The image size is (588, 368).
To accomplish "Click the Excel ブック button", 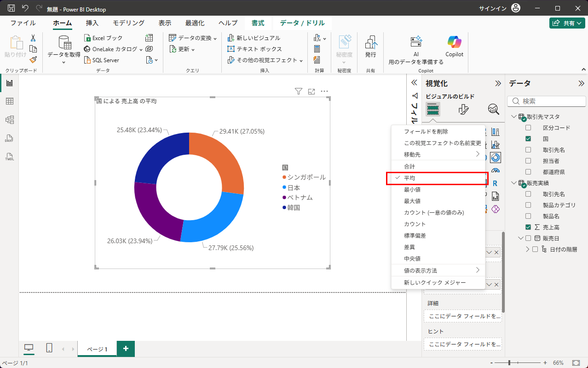I will tap(104, 38).
